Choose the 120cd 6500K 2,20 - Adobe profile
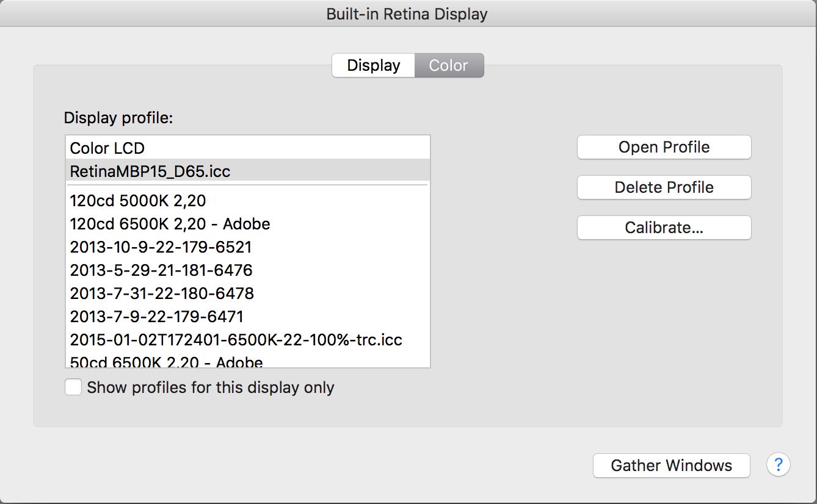The height and width of the screenshot is (504, 817). (170, 224)
